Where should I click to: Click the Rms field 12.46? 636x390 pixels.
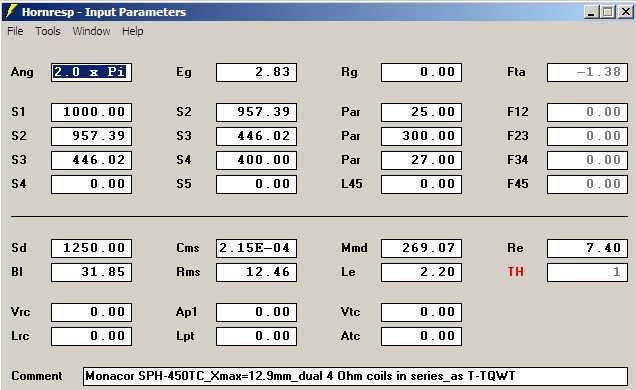point(256,272)
